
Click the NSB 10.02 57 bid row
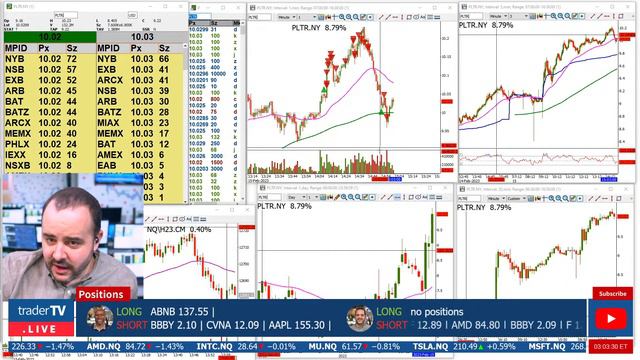(50, 69)
